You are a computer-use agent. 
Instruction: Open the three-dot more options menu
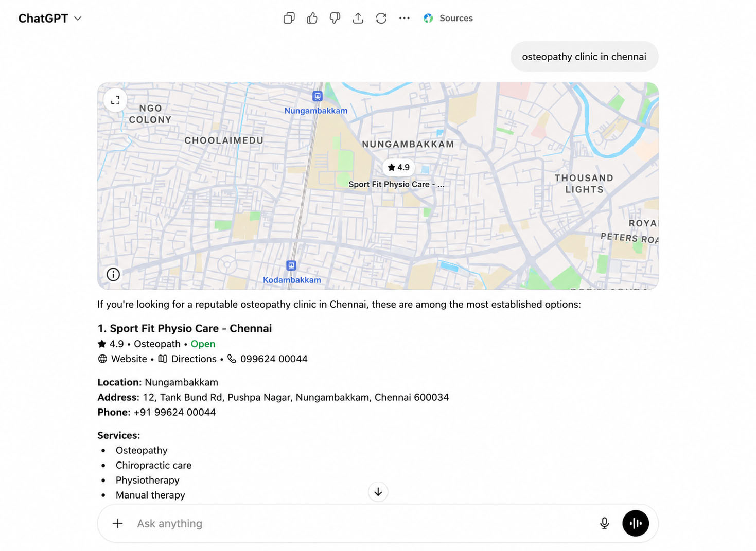pos(405,19)
